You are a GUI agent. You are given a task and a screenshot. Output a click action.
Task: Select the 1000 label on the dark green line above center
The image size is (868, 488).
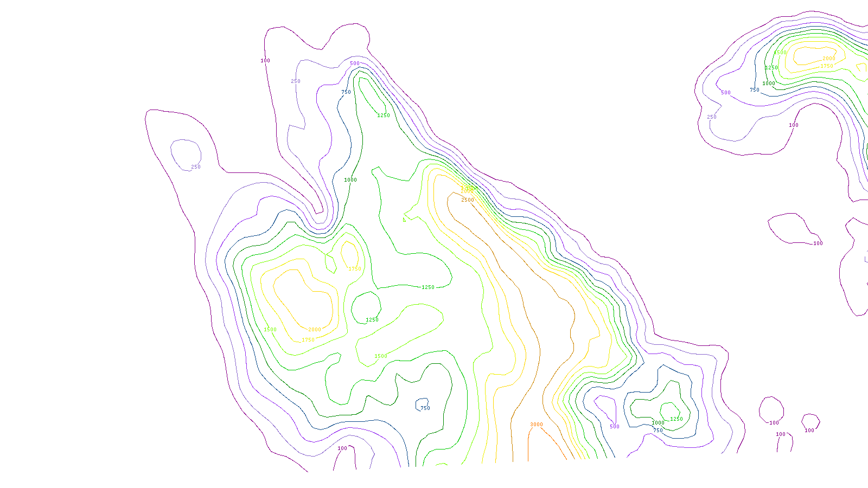(350, 180)
